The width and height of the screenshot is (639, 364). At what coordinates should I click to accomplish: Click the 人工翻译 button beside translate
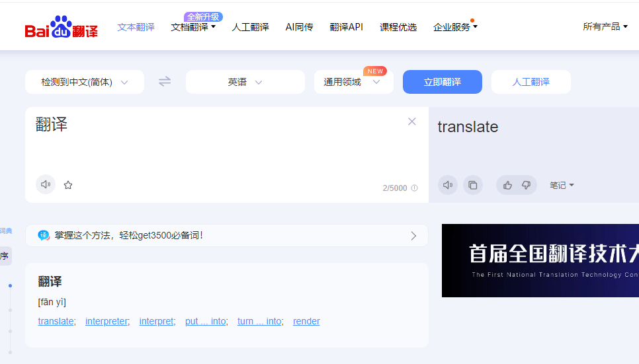coord(531,82)
